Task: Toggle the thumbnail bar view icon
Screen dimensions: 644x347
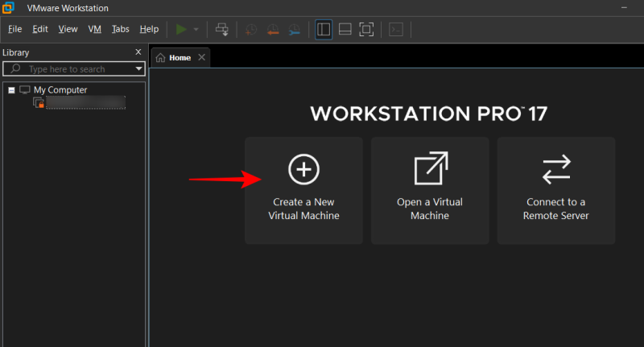Action: pyautogui.click(x=345, y=29)
